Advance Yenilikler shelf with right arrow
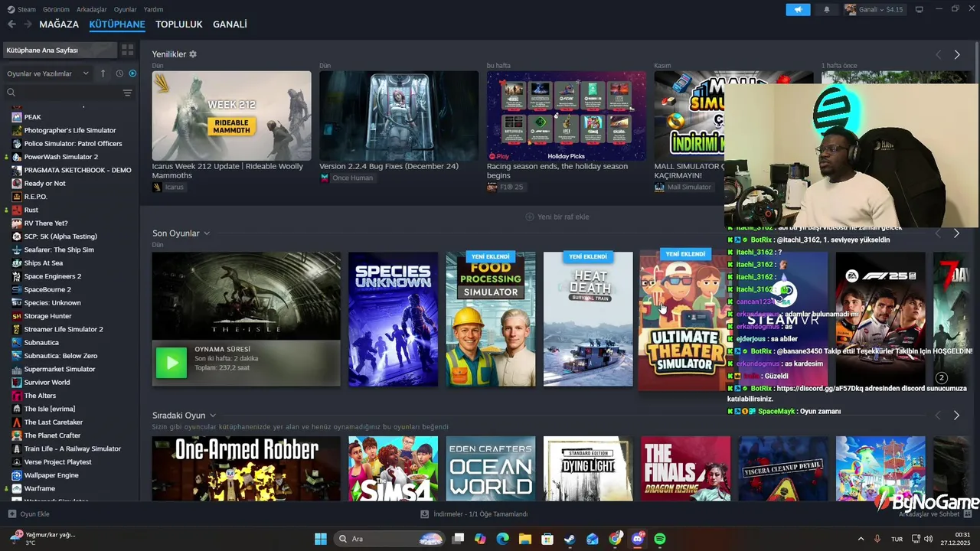 pos(956,54)
